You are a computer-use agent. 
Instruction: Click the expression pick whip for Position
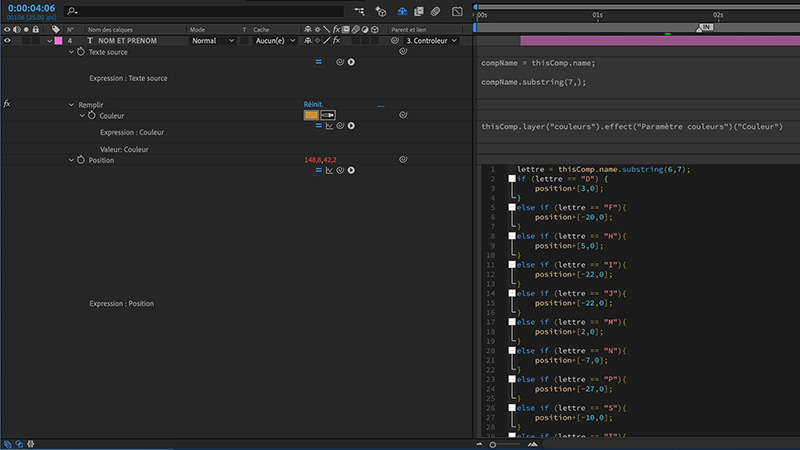point(340,170)
